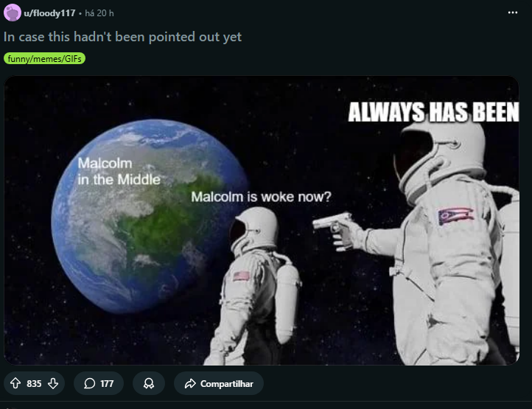Viewport: 532px width, 409px height.
Task: Click the 'ALWAYS HAS BEEN' caption on image
Action: [x=433, y=112]
